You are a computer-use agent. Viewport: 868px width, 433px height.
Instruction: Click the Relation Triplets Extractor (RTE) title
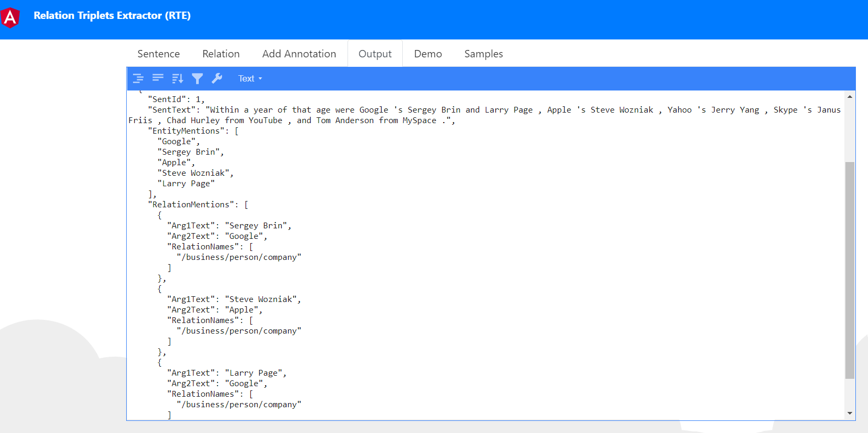point(112,15)
